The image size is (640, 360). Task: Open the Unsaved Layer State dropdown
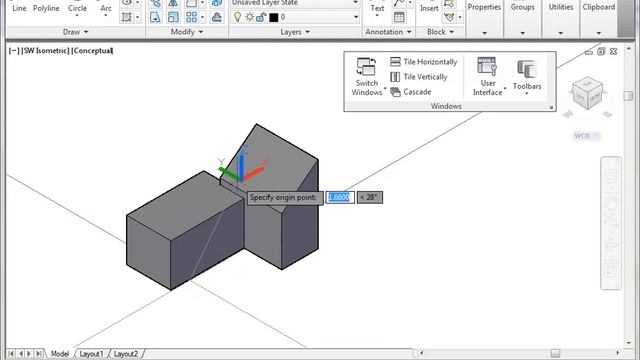point(356,2)
